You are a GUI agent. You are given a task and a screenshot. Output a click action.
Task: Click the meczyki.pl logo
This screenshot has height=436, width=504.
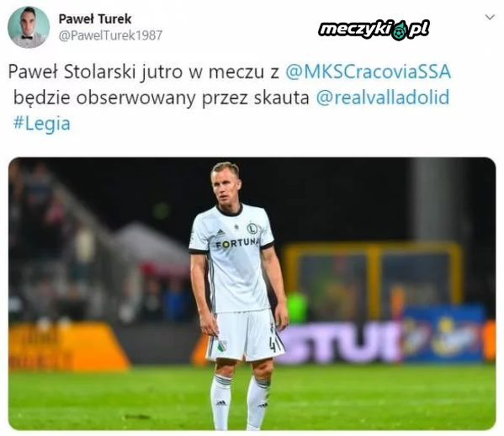[374, 29]
